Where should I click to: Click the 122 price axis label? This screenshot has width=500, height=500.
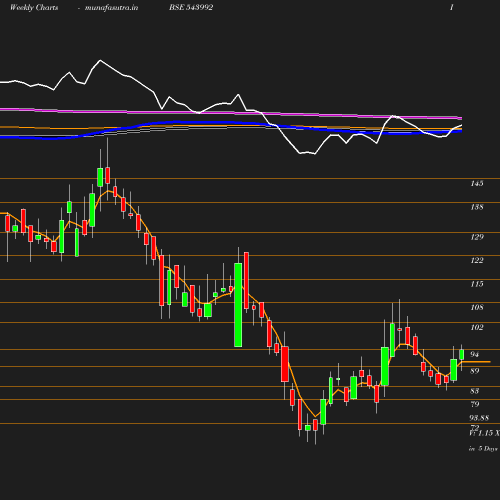click(477, 260)
